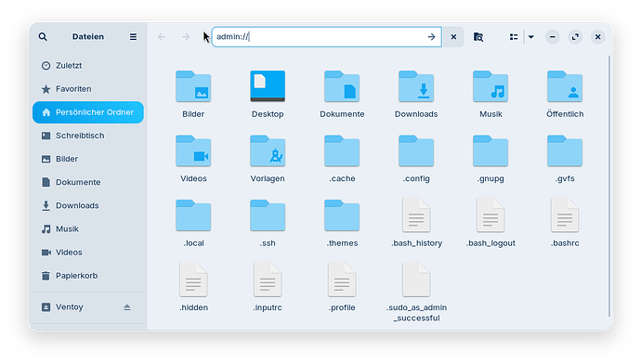Select the .themes folder

tap(342, 215)
